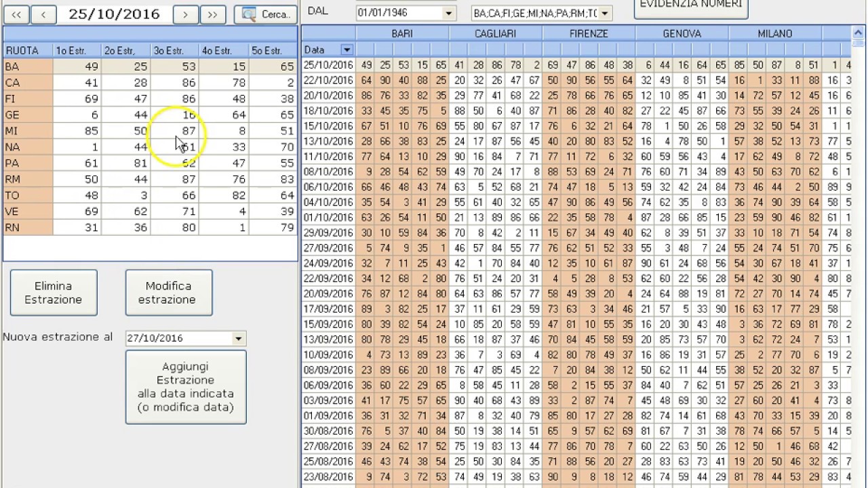Click the 4o Estr. column header
This screenshot has width=868, height=488.
[x=224, y=50]
